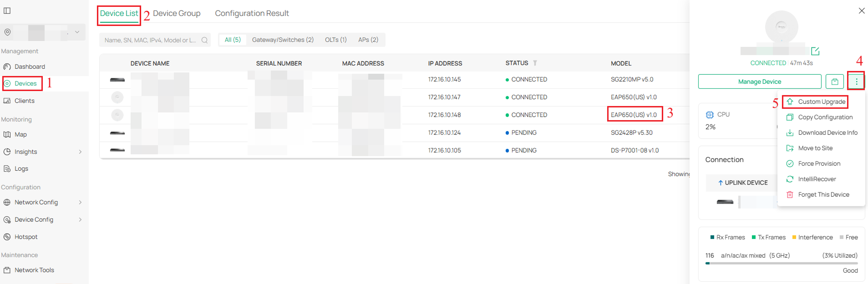Click the uplink switch device icon

(725, 202)
